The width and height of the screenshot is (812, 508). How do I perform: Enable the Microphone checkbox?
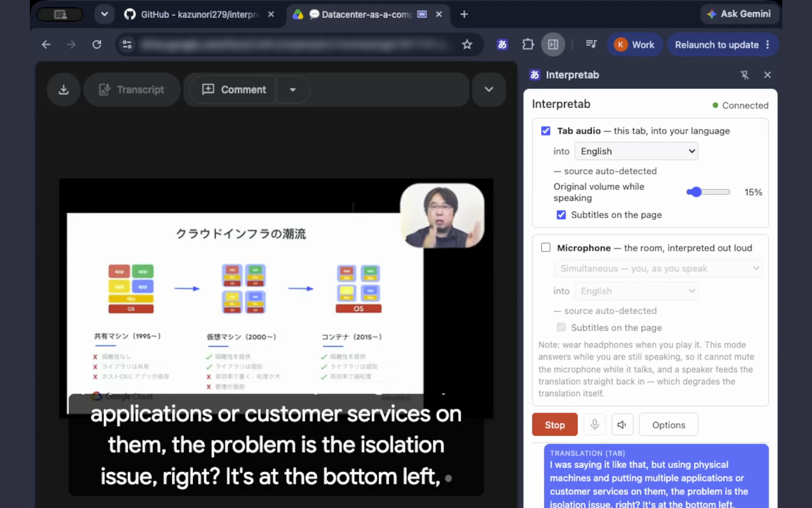[x=546, y=248]
